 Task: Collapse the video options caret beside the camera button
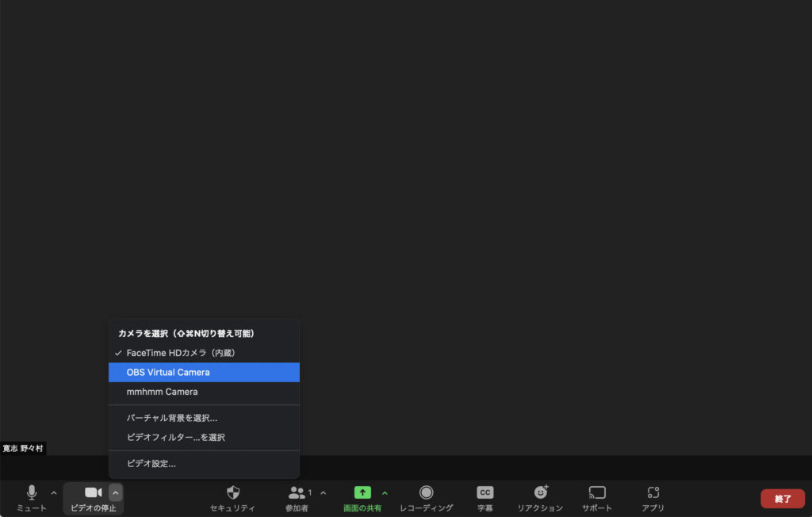click(x=116, y=492)
